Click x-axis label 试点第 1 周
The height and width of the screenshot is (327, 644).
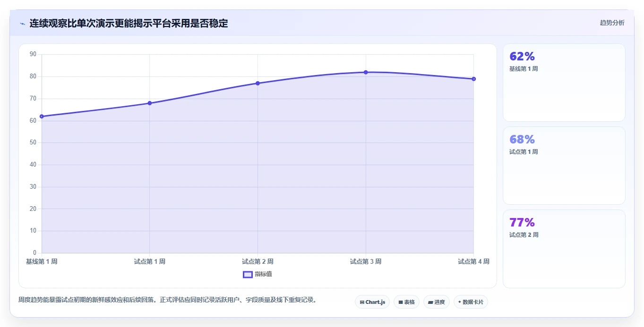pyautogui.click(x=150, y=261)
